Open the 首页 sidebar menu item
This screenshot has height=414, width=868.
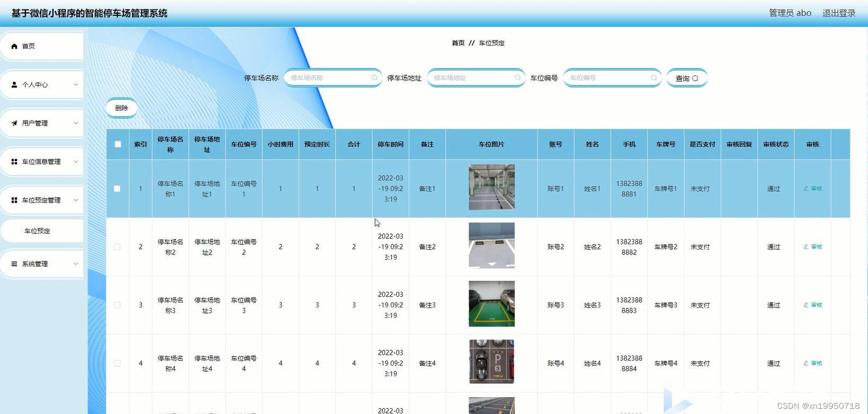tap(41, 46)
